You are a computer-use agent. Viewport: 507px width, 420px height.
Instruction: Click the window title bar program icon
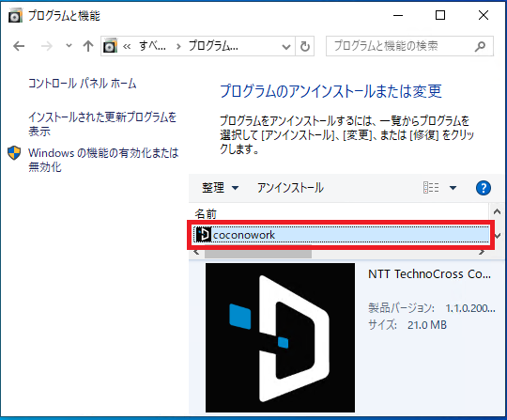15,16
